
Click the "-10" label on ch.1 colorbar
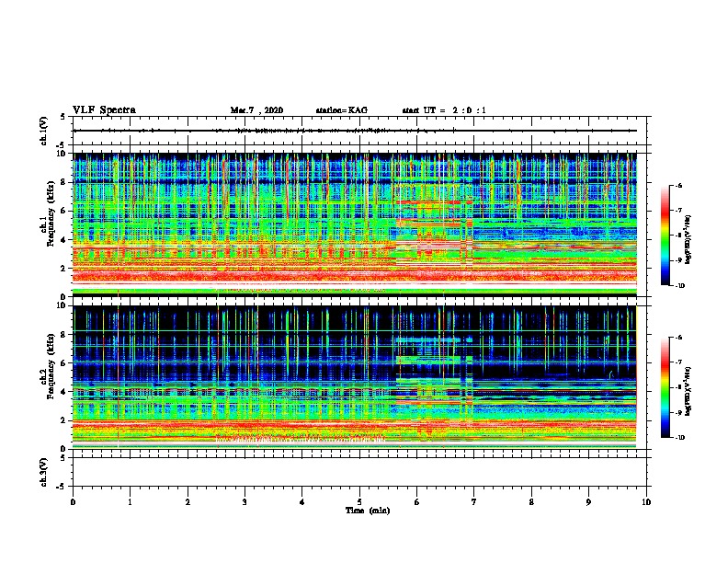679,286
